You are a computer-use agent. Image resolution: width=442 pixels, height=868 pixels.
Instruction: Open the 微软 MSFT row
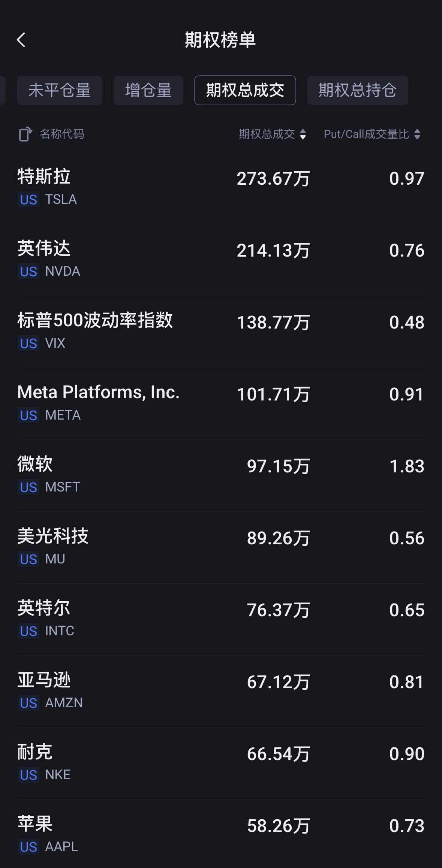(221, 475)
